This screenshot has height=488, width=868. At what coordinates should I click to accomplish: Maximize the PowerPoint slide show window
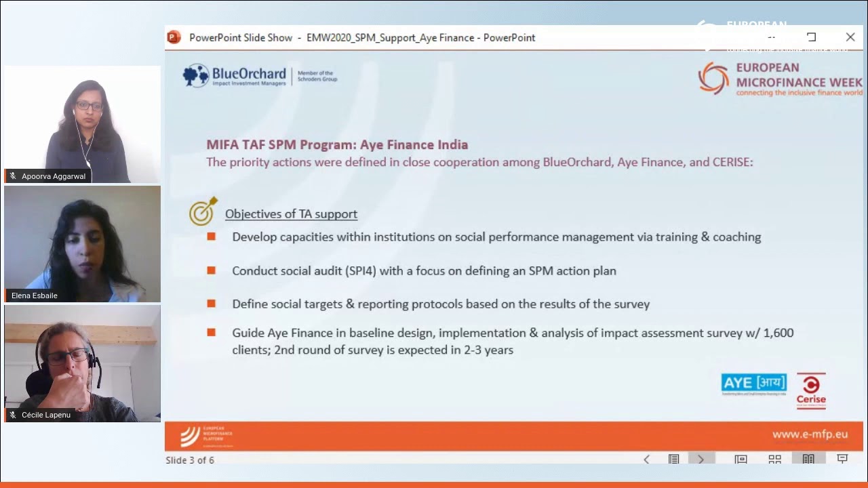[811, 37]
